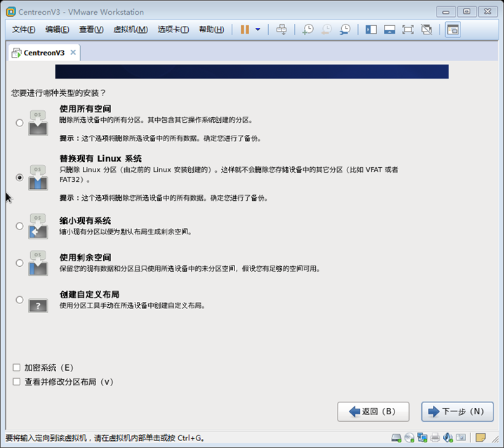504x448 pixels.
Task: Maximize the VMware Workstation window
Action: tap(467, 12)
